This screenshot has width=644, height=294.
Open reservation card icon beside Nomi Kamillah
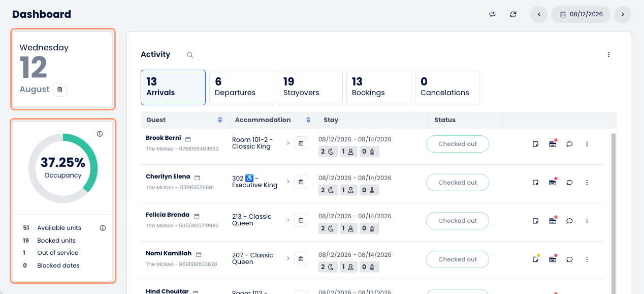[x=199, y=254]
